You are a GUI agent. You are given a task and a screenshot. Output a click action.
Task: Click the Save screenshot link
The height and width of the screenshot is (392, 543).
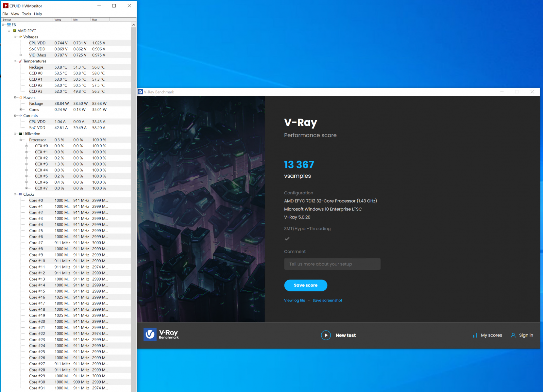coord(327,300)
